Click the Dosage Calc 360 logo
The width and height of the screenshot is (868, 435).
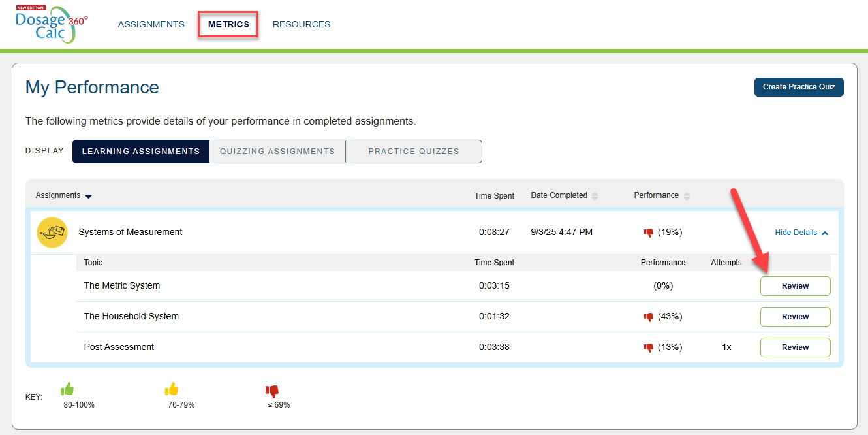(51, 25)
